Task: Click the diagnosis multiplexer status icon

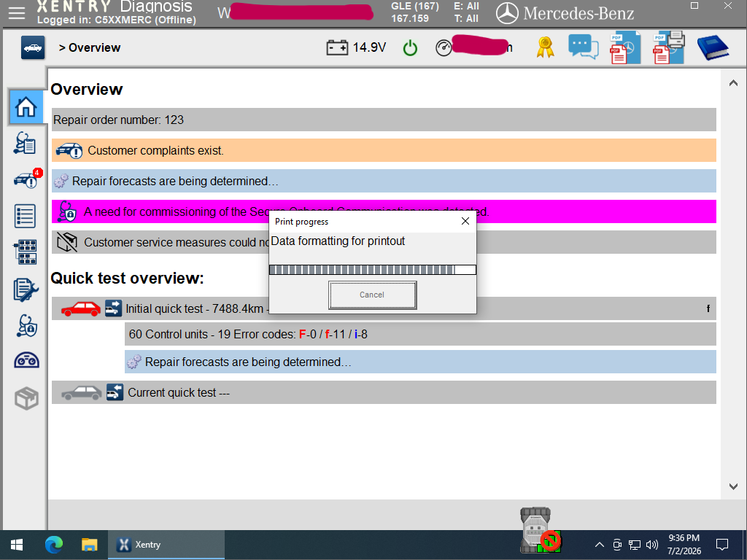Action: (541, 529)
